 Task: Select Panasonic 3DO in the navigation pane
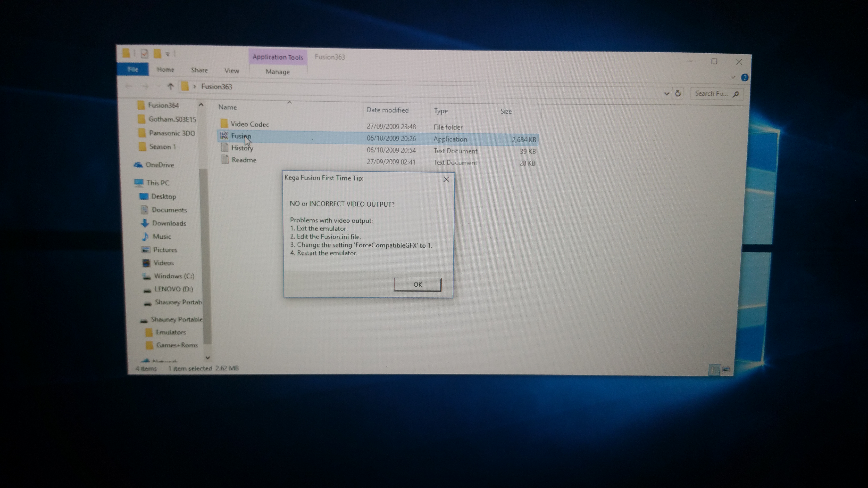tap(172, 133)
